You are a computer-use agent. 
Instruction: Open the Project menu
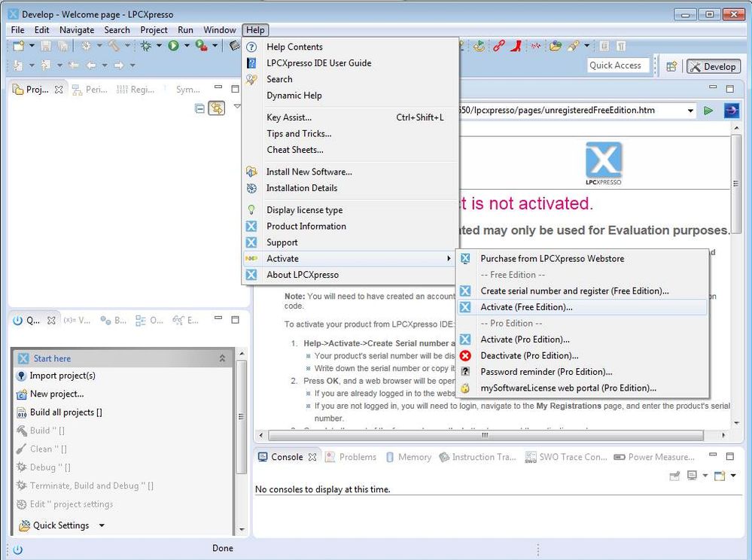pyautogui.click(x=154, y=29)
